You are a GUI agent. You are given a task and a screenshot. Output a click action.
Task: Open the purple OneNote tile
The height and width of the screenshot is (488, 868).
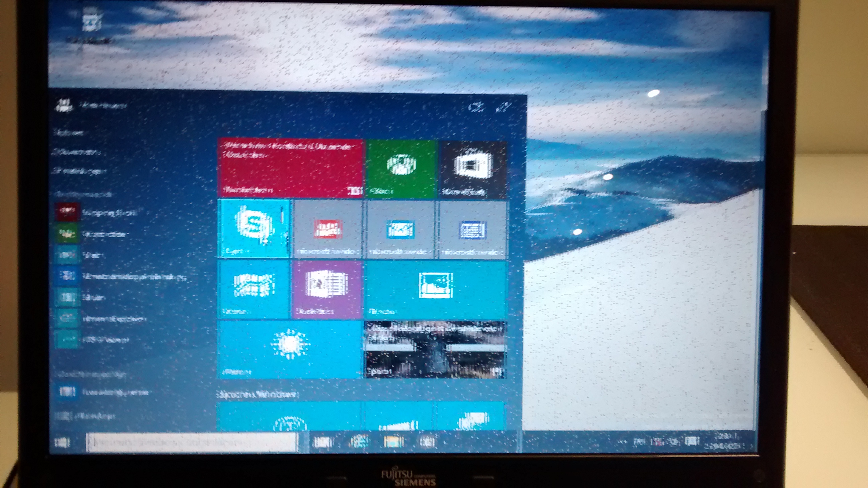point(327,289)
